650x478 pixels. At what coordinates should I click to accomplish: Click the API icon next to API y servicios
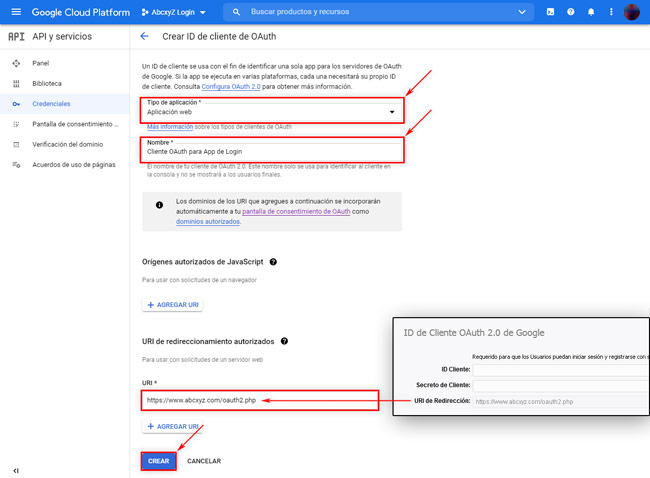pyautogui.click(x=16, y=36)
